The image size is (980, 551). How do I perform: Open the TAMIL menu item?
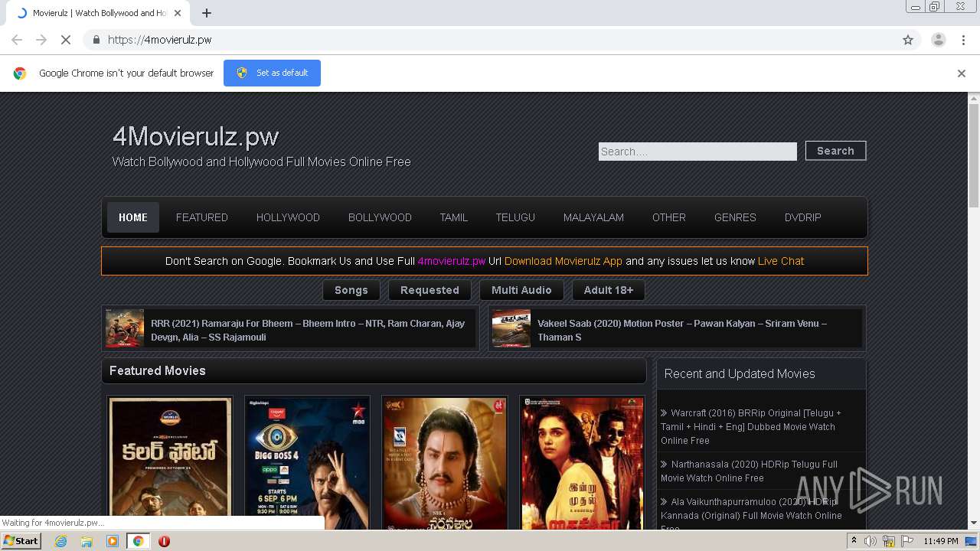coord(453,217)
